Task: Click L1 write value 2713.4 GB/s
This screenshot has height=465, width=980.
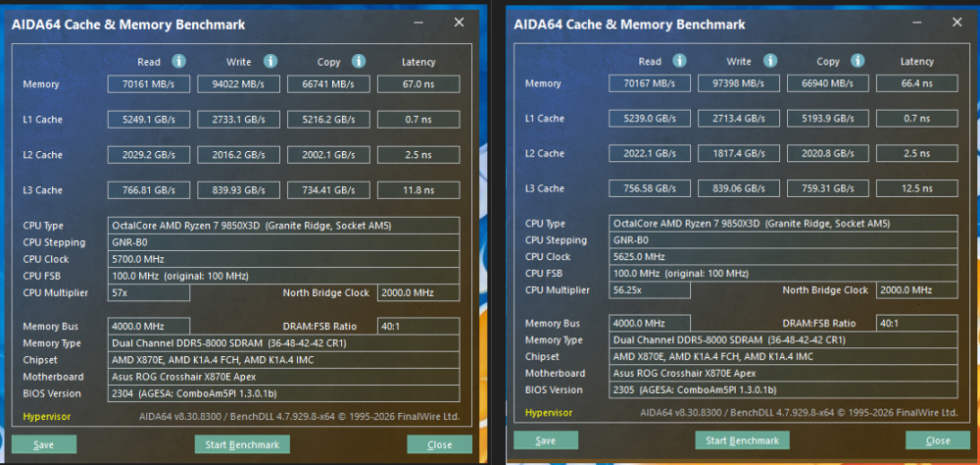Action: click(739, 119)
